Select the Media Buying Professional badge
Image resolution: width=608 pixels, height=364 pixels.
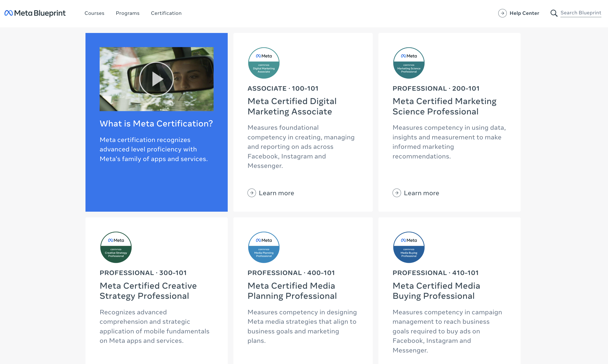click(x=409, y=247)
